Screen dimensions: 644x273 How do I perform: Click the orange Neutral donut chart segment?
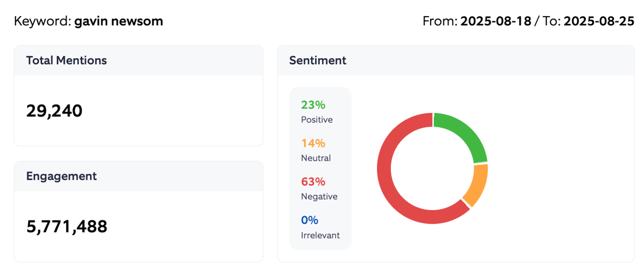(477, 185)
